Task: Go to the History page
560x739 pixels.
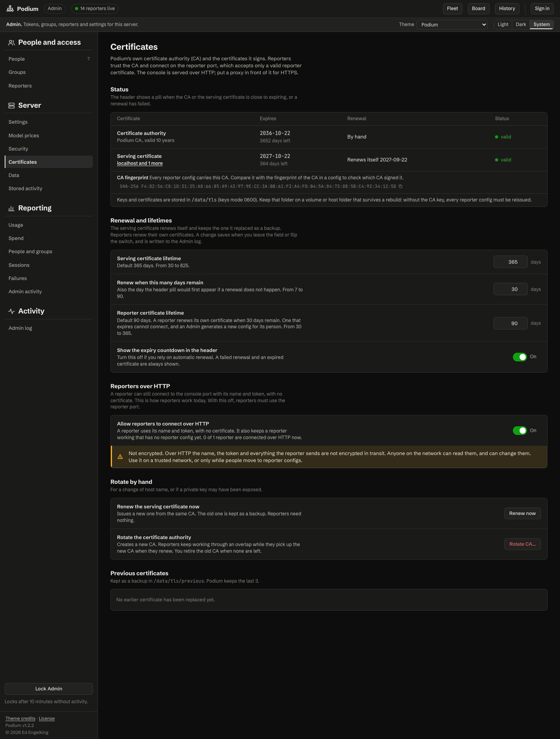Action: coord(507,9)
